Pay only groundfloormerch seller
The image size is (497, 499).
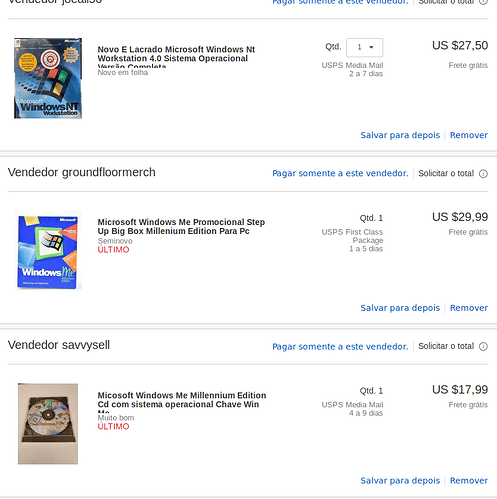(340, 173)
